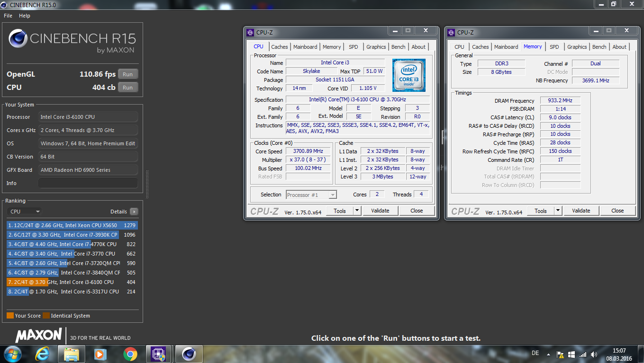The image size is (644, 363).
Task: Toggle ranking Details arrow button
Action: point(134,212)
